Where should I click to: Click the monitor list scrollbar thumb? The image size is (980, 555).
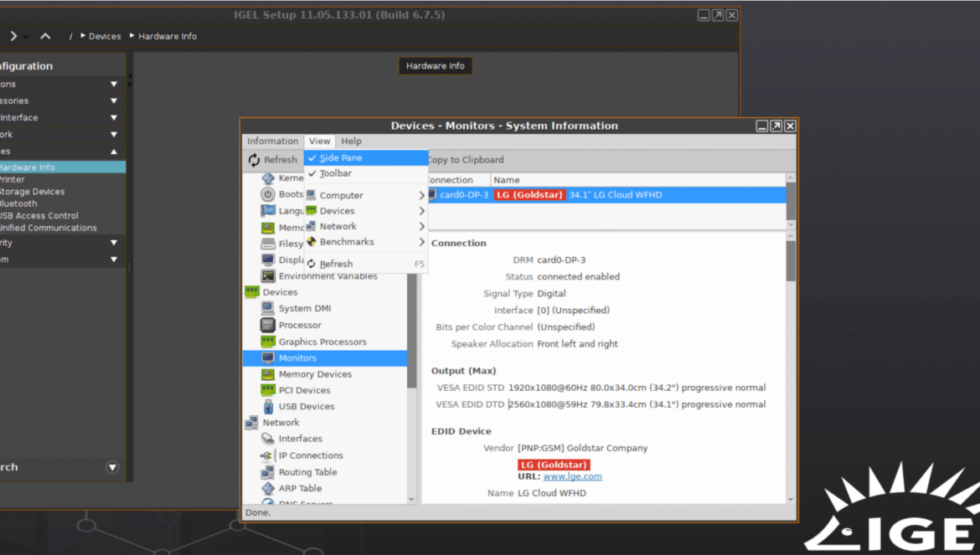coord(791,201)
